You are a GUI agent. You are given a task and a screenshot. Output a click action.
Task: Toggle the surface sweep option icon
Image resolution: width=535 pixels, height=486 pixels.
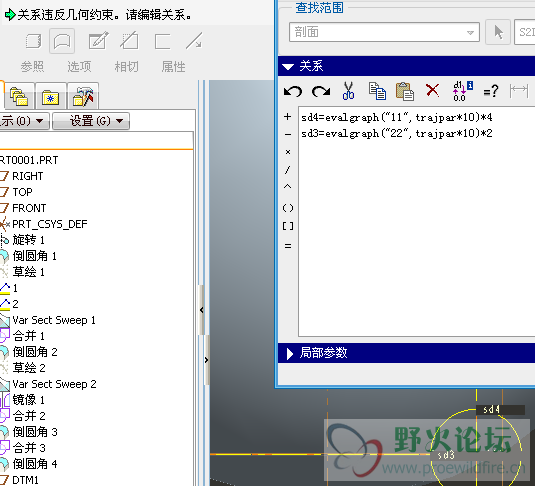(62, 42)
